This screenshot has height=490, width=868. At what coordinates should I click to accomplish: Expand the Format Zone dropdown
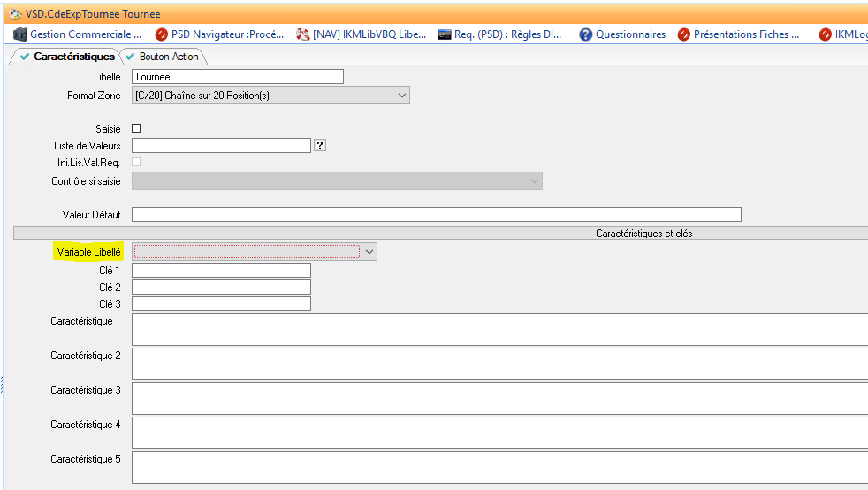(402, 95)
